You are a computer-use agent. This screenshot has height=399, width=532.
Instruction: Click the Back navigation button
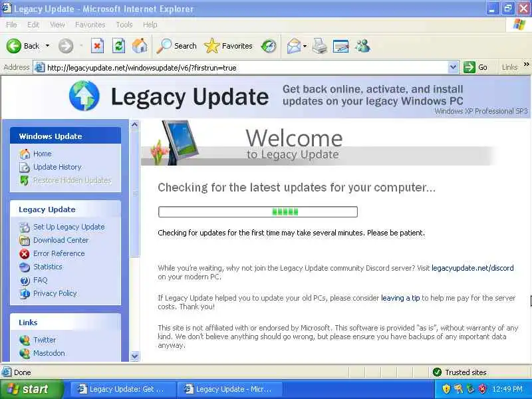click(x=23, y=46)
